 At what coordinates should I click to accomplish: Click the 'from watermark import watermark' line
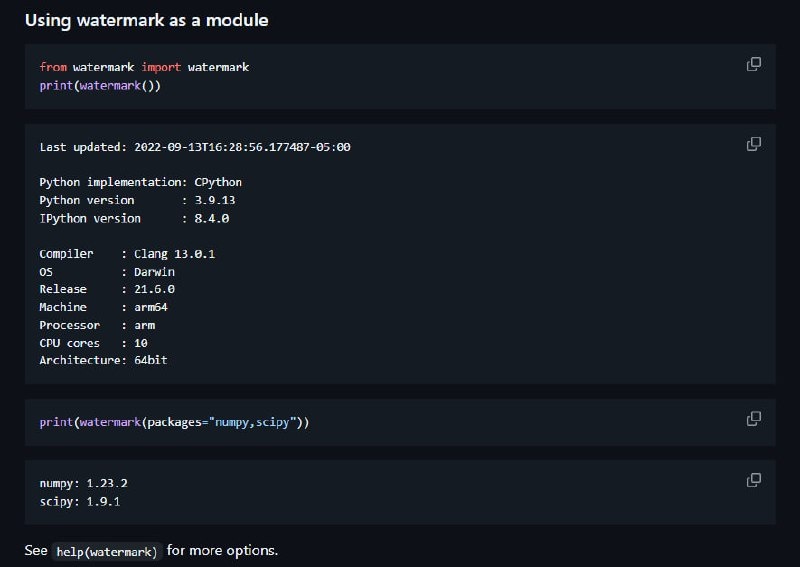(x=144, y=67)
